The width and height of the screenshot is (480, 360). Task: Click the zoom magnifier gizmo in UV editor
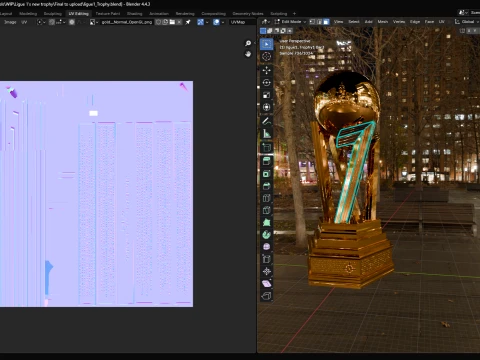(x=248, y=43)
